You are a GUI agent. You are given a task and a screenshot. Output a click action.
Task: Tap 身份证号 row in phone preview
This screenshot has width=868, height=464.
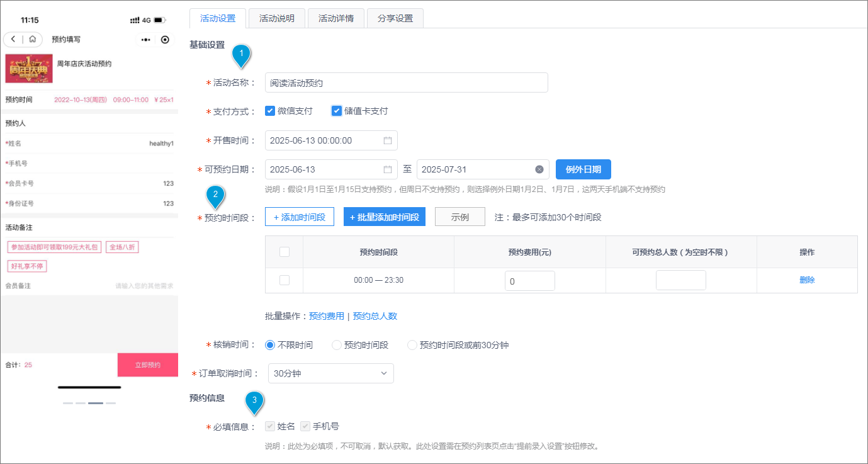coord(89,204)
